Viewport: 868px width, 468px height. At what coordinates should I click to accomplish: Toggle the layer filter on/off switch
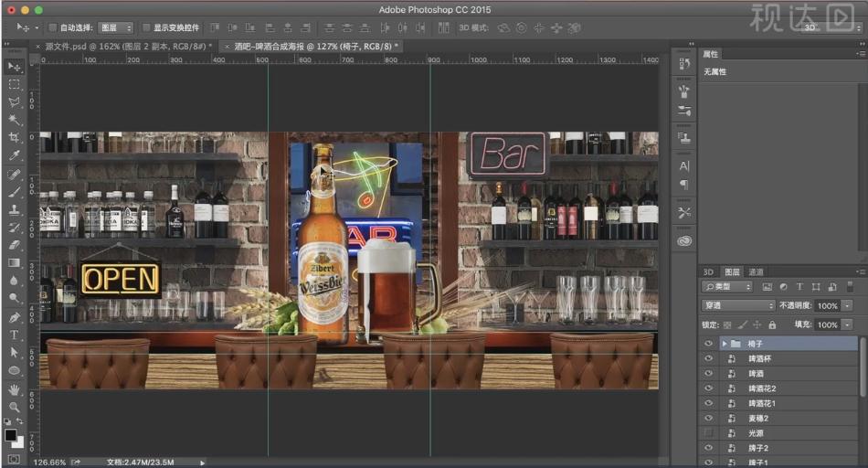coord(851,287)
